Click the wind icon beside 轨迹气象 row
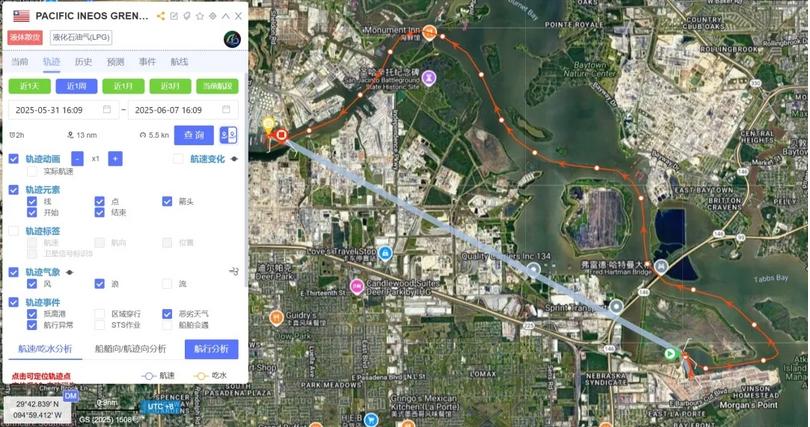810x427 pixels. 233,272
